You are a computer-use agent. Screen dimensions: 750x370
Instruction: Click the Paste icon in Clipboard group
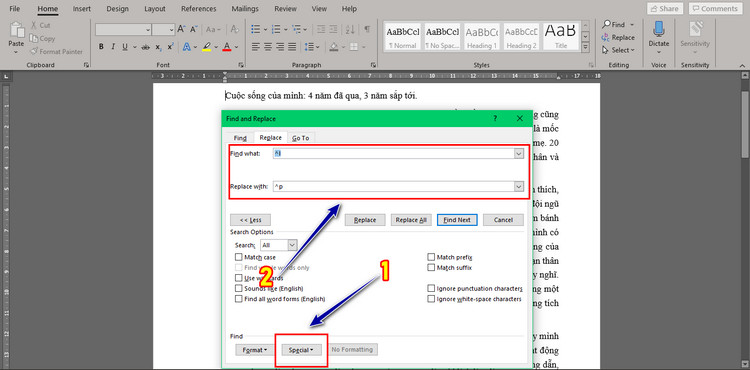[16, 30]
